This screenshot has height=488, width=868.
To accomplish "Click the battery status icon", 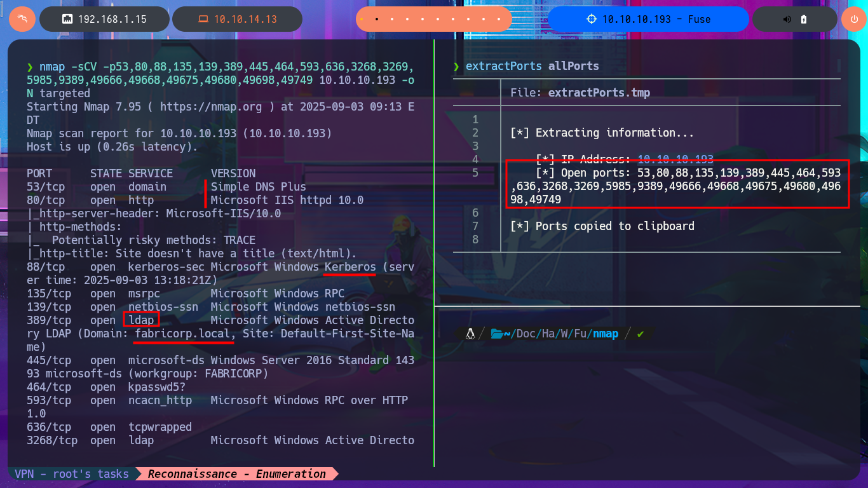I will pyautogui.click(x=803, y=19).
